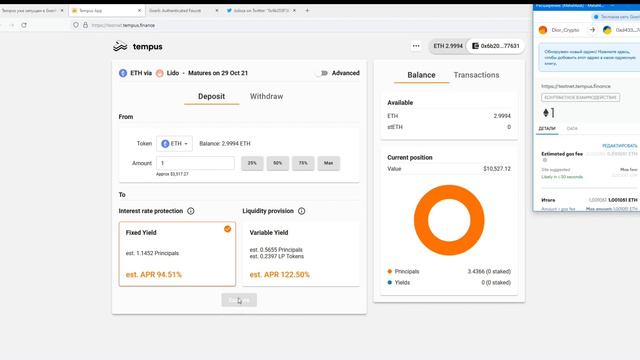640x360 pixels.
Task: Click the est. APR 94.51% text
Action: pyautogui.click(x=153, y=275)
